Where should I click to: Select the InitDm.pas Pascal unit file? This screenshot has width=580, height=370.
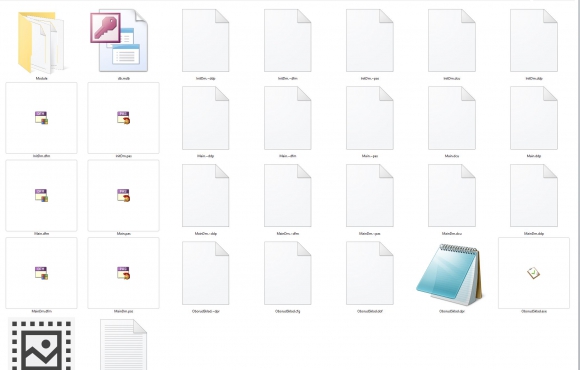coord(124,118)
